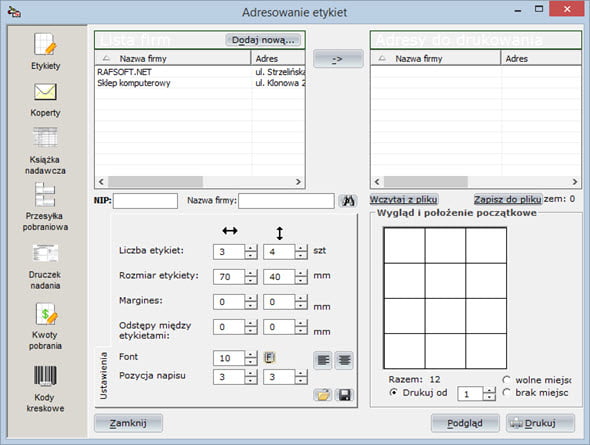Select bottom-right label cell in preview grid
590x445 pixels.
click(486, 351)
